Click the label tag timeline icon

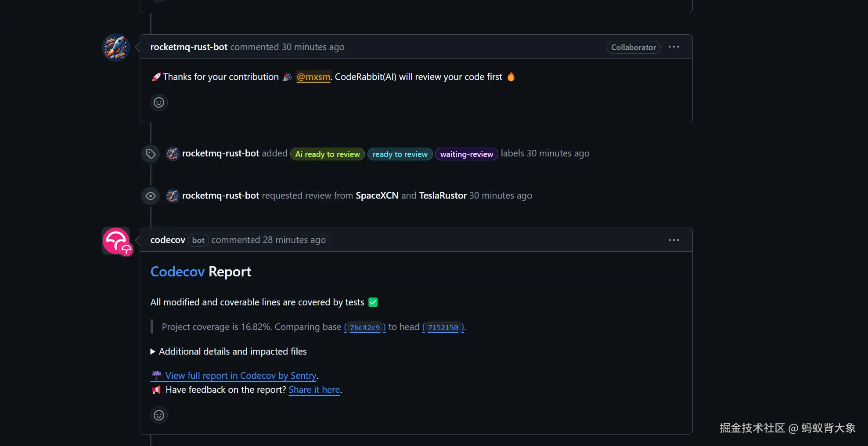coord(151,154)
